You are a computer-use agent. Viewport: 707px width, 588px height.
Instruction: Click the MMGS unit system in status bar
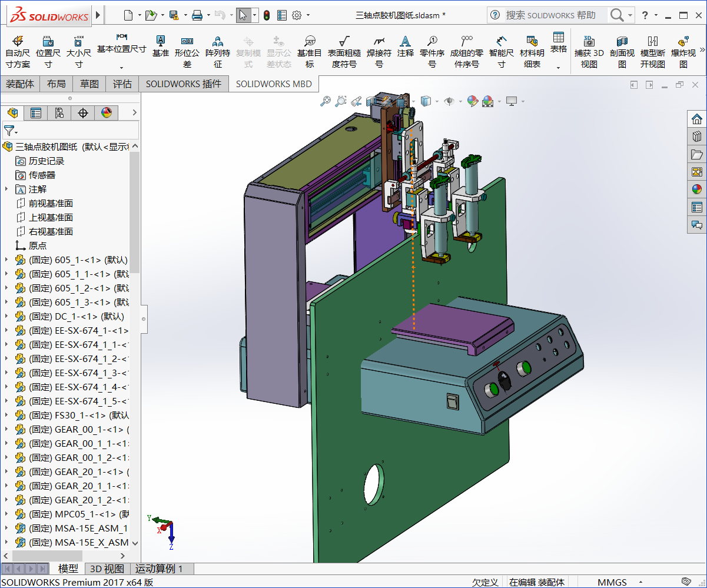(x=612, y=582)
